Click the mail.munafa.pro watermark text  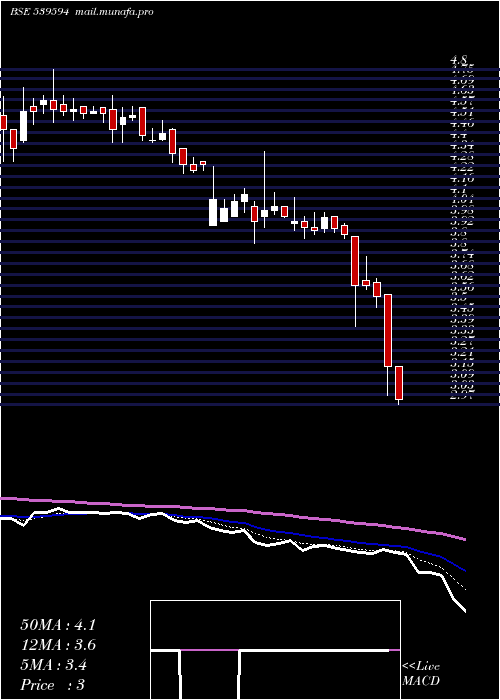tap(113, 12)
